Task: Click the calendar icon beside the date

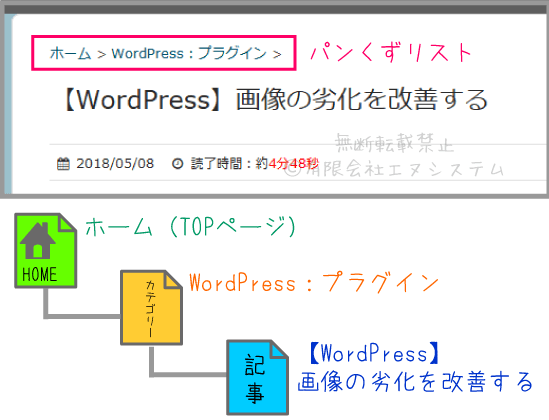Action: click(x=63, y=164)
